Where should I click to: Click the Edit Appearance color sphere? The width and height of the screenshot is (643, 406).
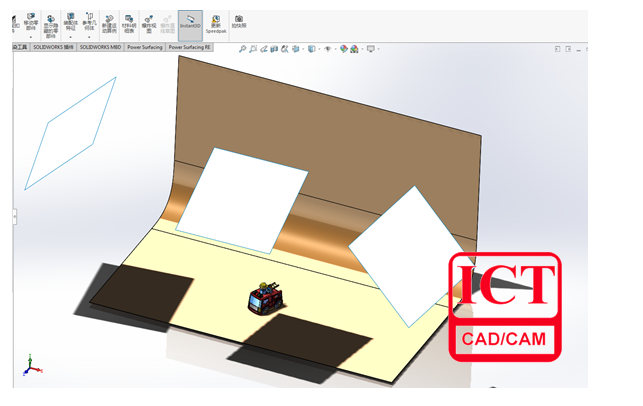point(344,48)
